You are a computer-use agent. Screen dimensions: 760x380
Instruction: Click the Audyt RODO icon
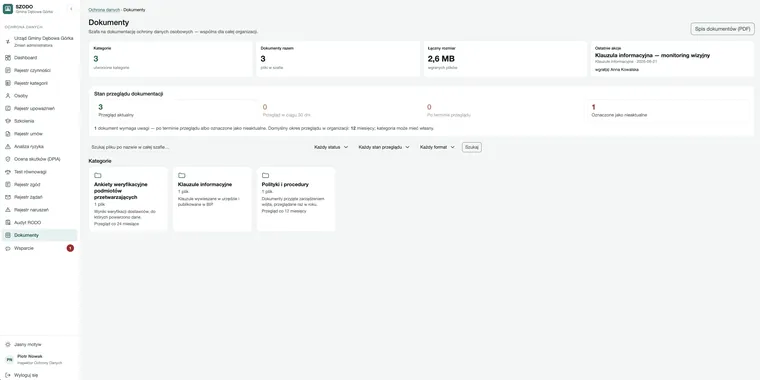tap(8, 222)
